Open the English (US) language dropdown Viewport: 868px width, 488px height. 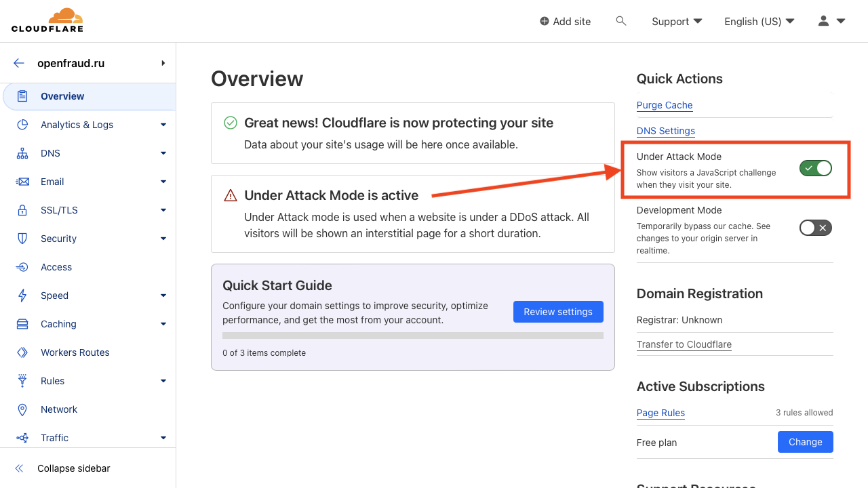[x=759, y=22]
